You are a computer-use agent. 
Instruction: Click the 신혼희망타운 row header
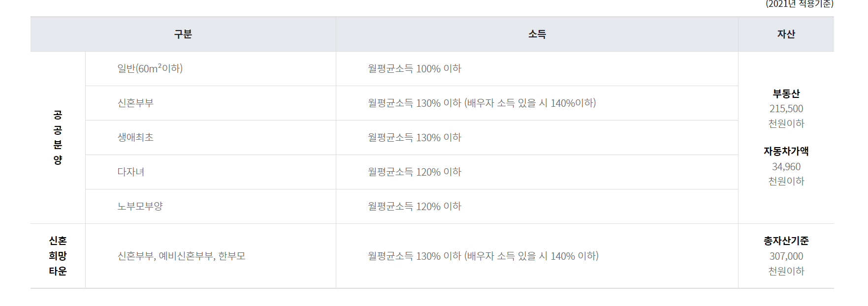[x=58, y=256]
